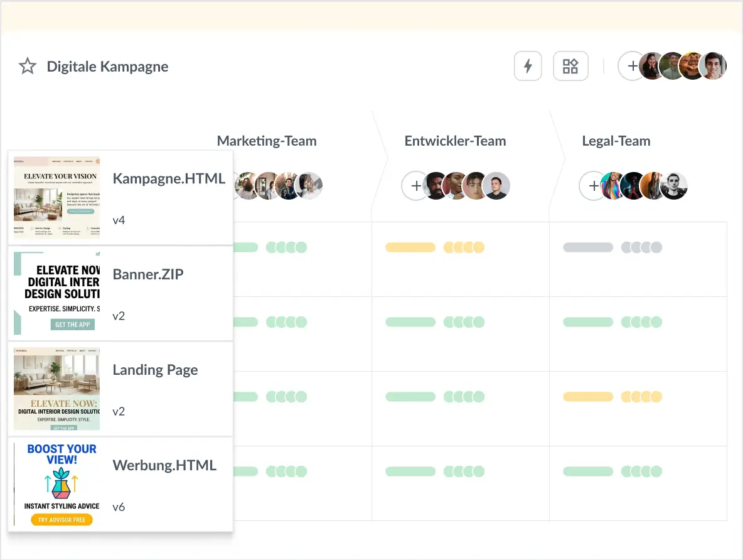The image size is (743, 560).
Task: Open the Banner.ZIP thumbnail
Action: point(57,293)
